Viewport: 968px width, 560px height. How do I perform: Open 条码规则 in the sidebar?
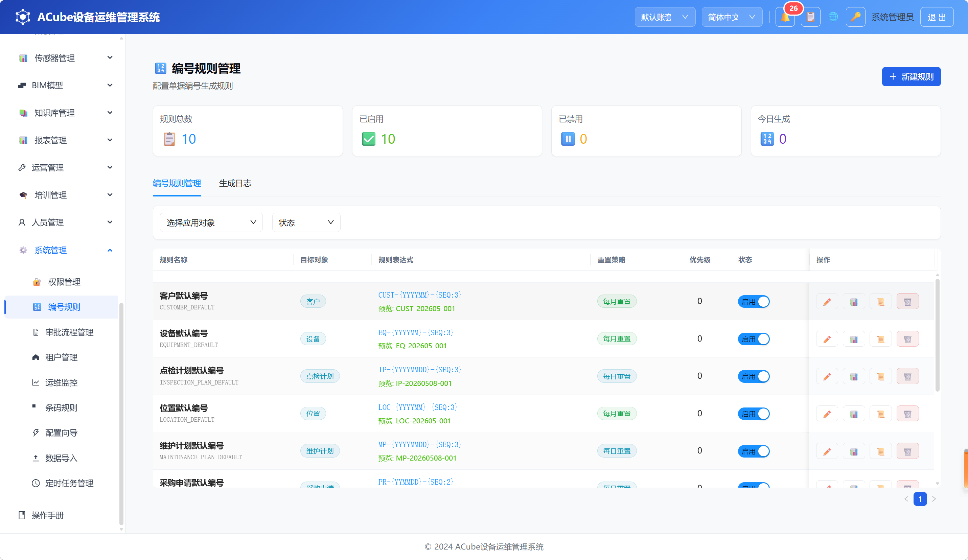point(62,407)
